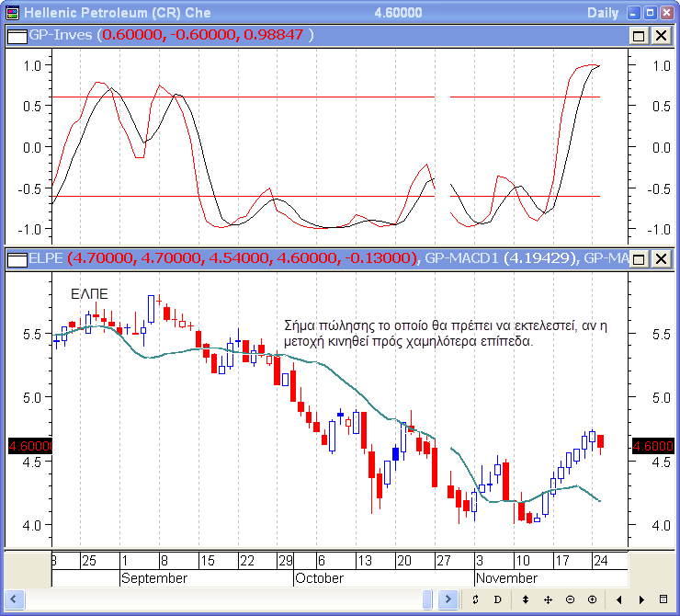Open the ELPE pane menu icon

point(17,258)
